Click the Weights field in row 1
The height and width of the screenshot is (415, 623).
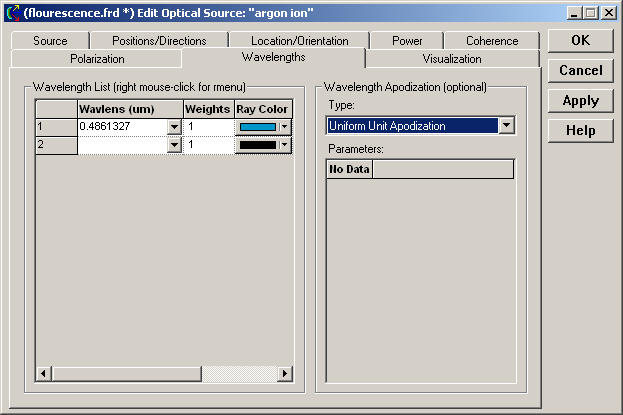click(x=208, y=127)
